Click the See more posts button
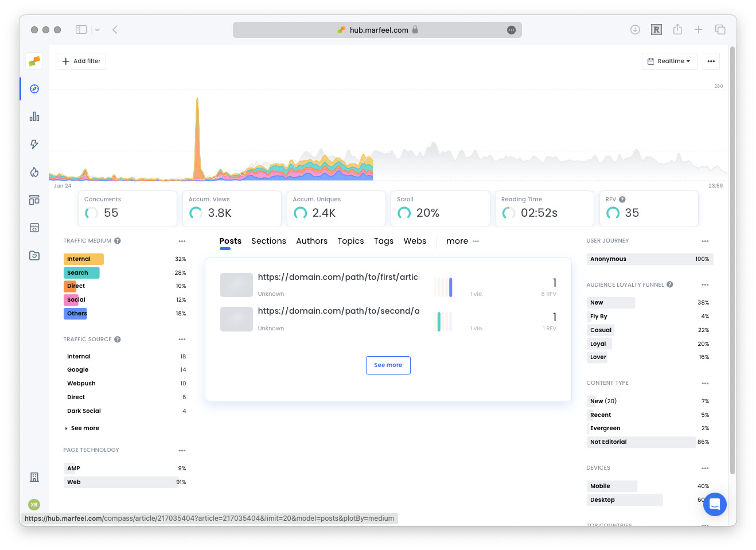This screenshot has width=756, height=550. [388, 365]
